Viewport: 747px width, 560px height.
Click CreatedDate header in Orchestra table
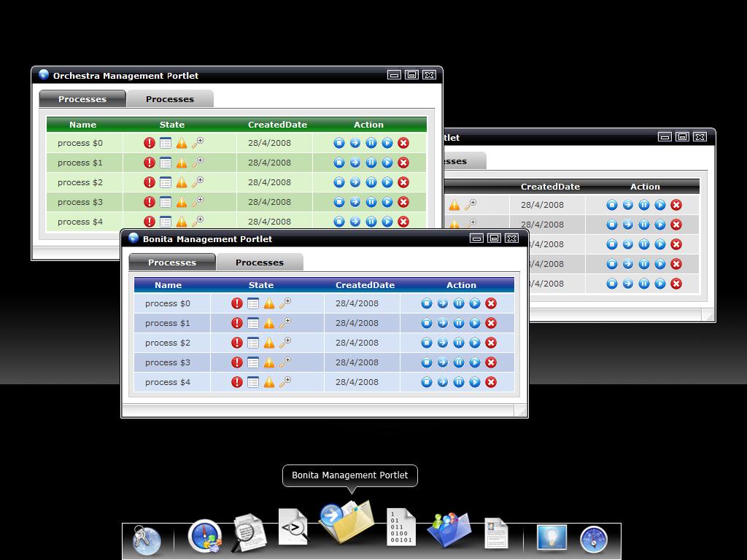point(277,125)
